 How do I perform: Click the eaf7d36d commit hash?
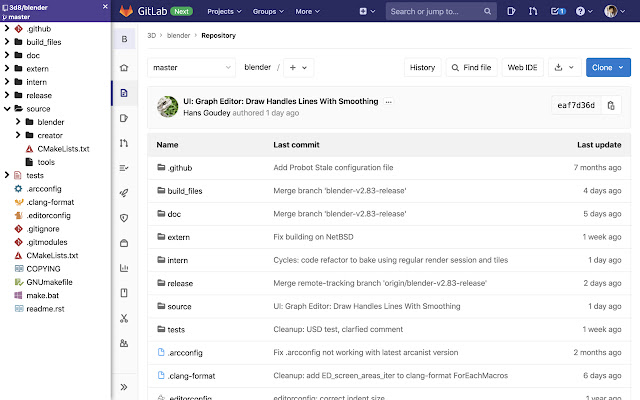coord(576,105)
